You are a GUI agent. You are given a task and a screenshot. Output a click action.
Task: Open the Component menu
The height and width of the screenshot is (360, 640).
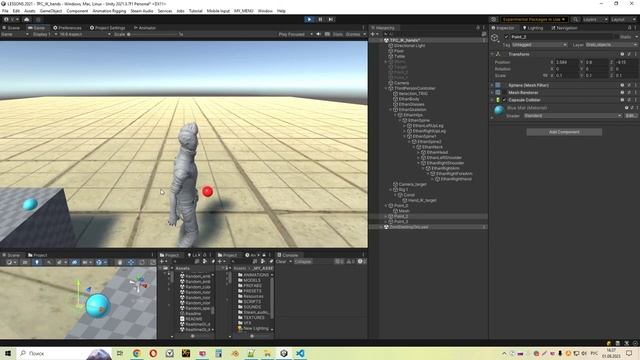coord(77,11)
